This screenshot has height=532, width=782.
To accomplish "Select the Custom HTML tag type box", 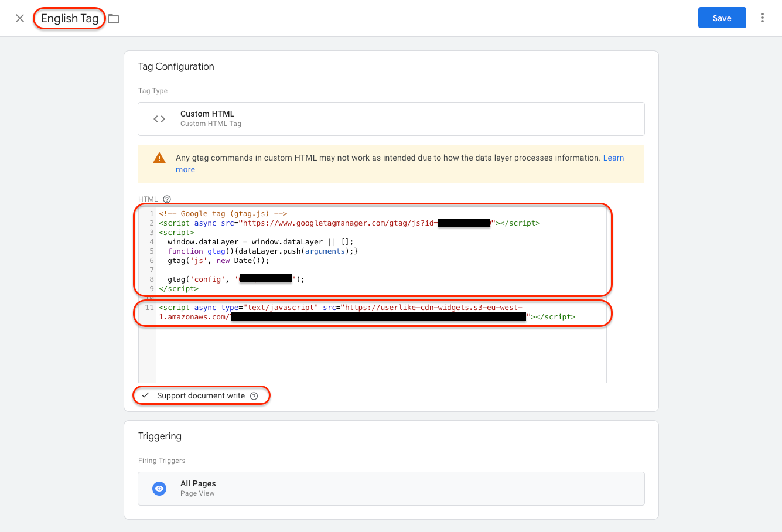I will coord(391,119).
